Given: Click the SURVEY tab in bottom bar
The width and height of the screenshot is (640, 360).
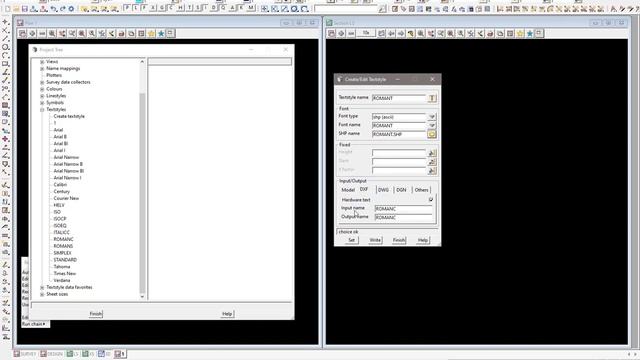Looking at the screenshot, I should [x=25, y=354].
